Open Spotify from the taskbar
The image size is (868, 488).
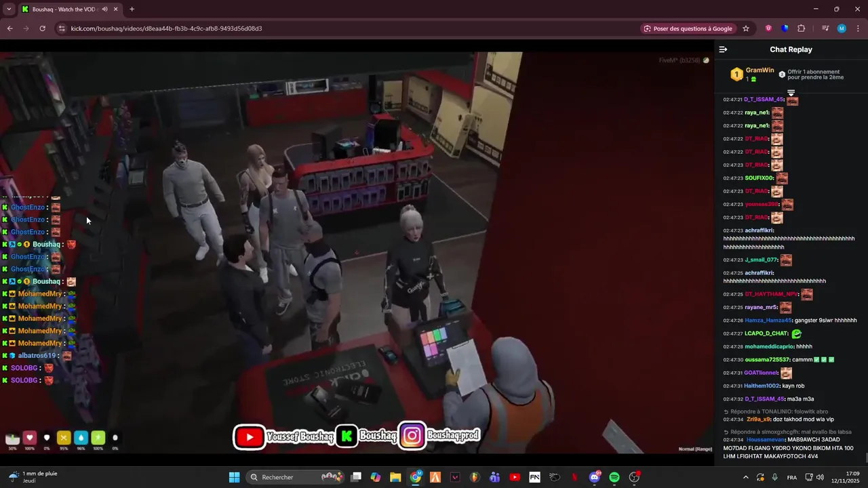pos(614,477)
